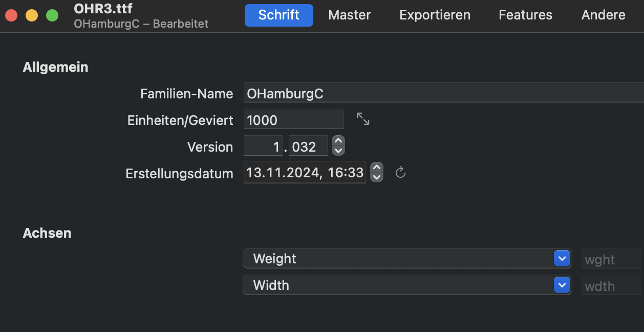Switch to the Master tab
The width and height of the screenshot is (644, 332).
(350, 15)
